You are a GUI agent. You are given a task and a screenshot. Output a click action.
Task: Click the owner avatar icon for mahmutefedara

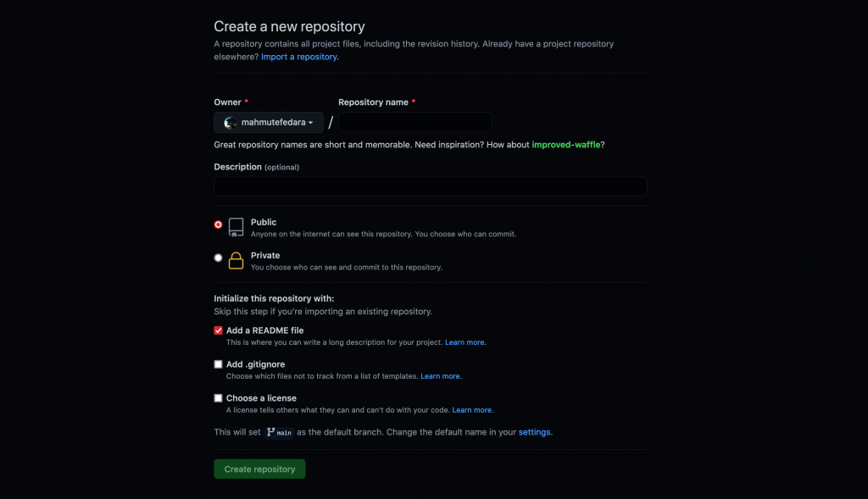point(231,123)
